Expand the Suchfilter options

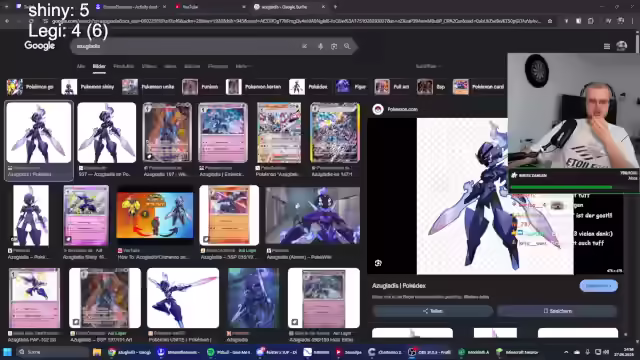click(x=429, y=66)
